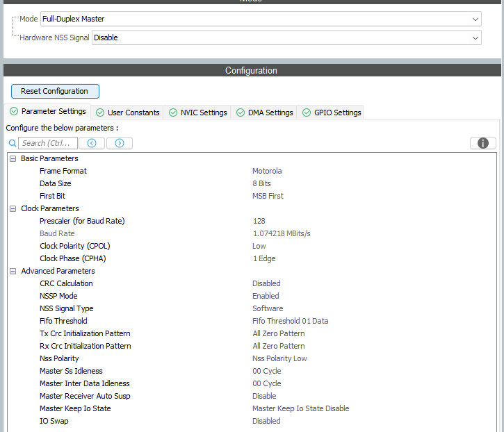Click the NSS Signal Type label
This screenshot has height=432, width=504.
click(x=67, y=308)
